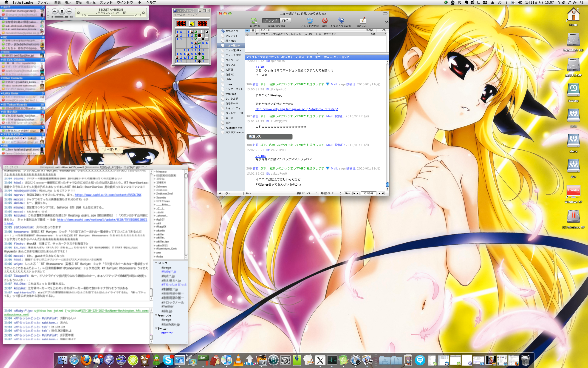Screen dimensions: 588x368
Task: Select お気に入り in board sidebar
Action: click(x=231, y=31)
